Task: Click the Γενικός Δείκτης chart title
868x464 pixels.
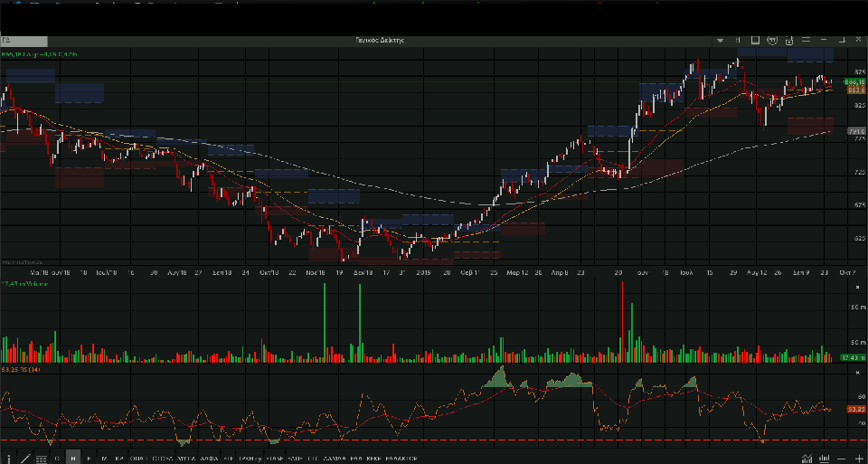Action: tap(379, 41)
